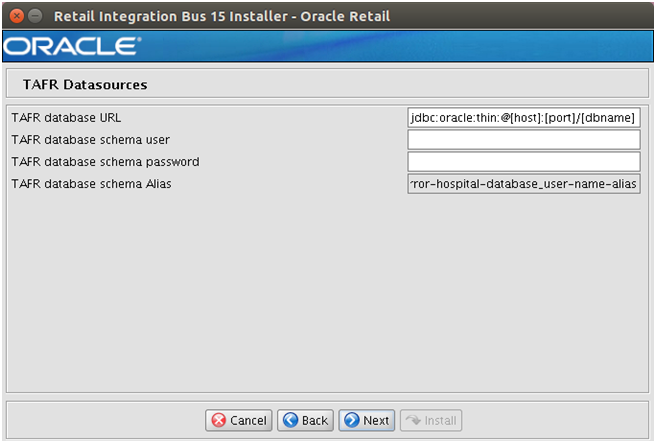
Task: Click the 'TAFR database schema user' label
Action: [90, 140]
